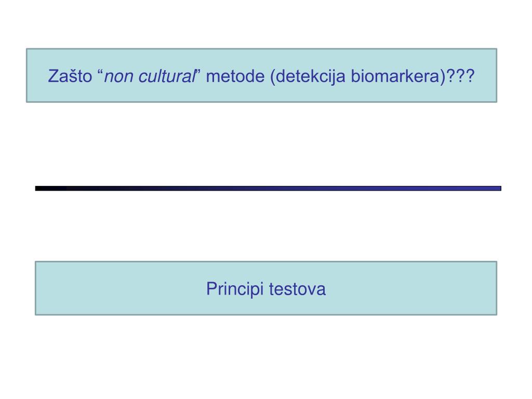Click the word "Zašto" in the title
The image size is (532, 399).
pos(70,76)
